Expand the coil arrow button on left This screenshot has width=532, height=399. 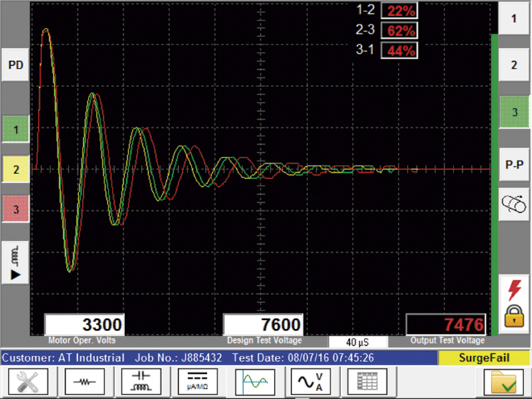(15, 261)
